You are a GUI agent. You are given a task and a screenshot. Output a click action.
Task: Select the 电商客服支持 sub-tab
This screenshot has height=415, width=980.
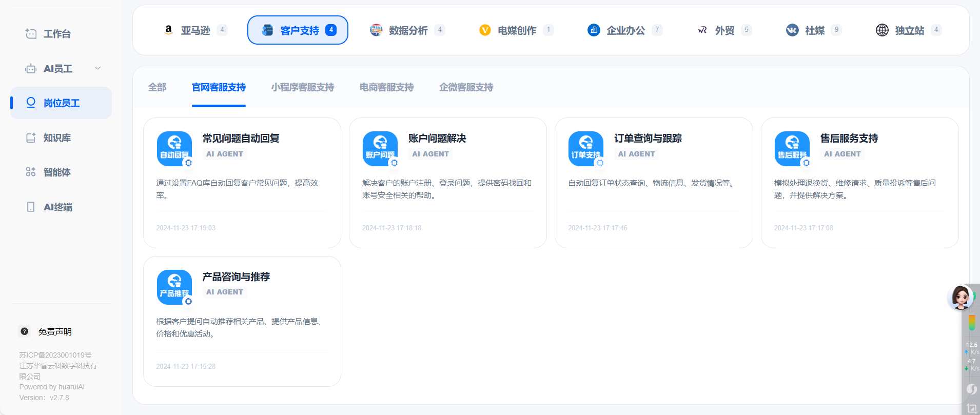(386, 87)
